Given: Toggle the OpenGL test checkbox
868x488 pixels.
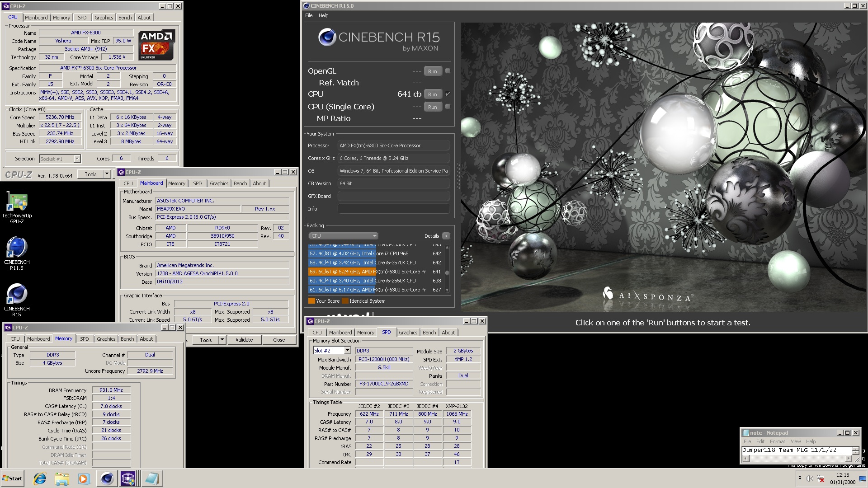Looking at the screenshot, I should coord(448,71).
